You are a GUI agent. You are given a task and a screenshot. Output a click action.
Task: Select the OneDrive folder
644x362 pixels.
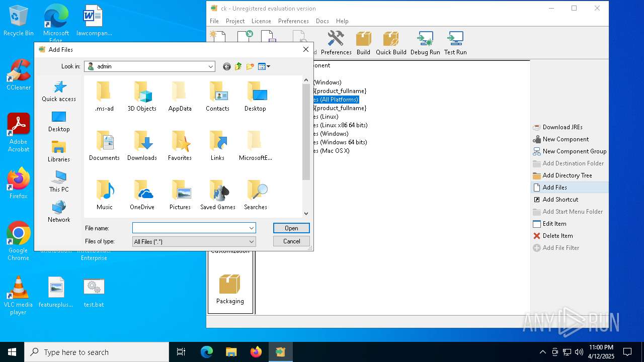point(142,195)
